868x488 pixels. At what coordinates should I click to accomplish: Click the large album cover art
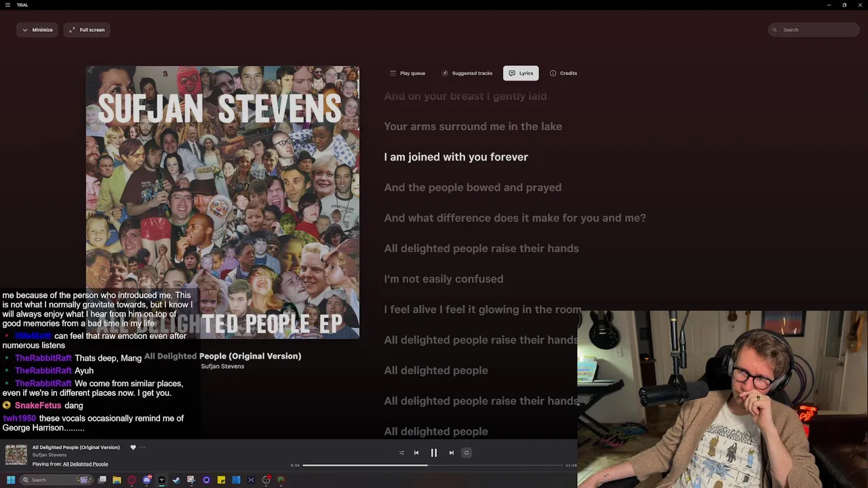point(222,202)
